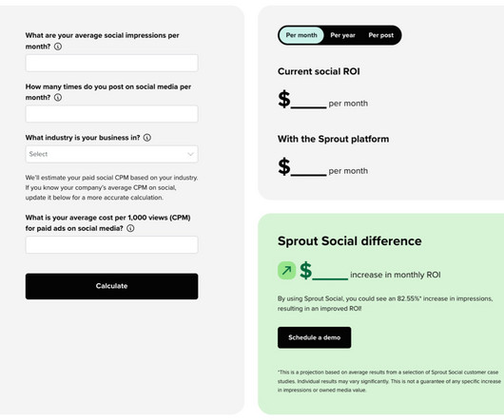
Task: Focus the average social impressions input field
Action: tap(111, 63)
